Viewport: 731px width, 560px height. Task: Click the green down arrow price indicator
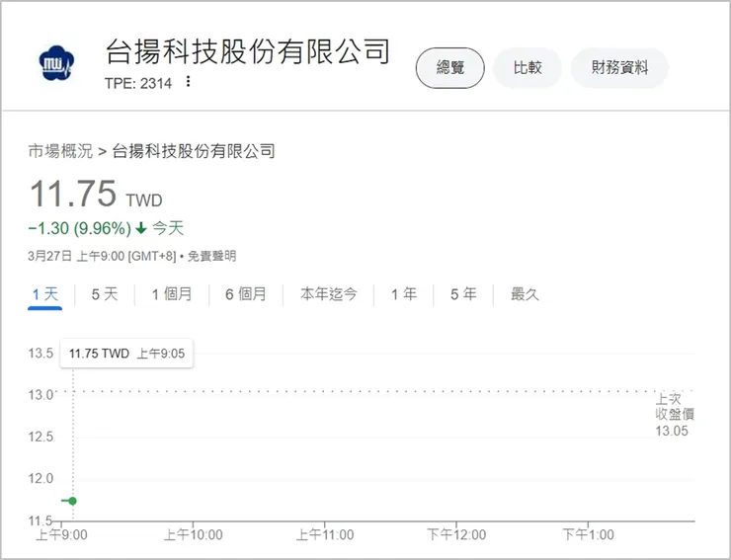click(141, 228)
